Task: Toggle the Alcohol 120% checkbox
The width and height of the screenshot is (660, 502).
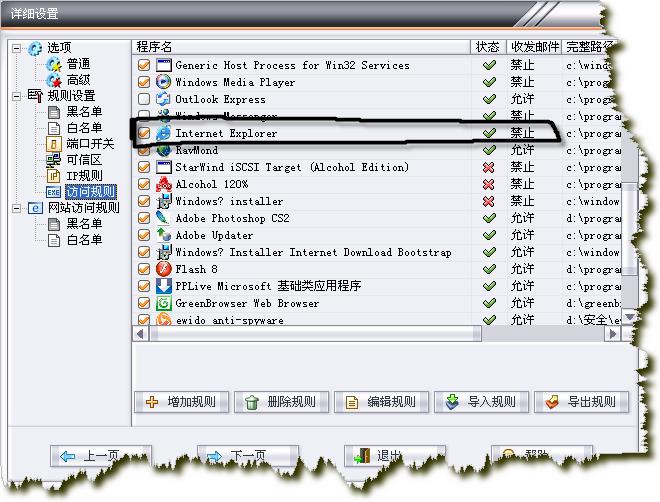Action: tap(144, 184)
